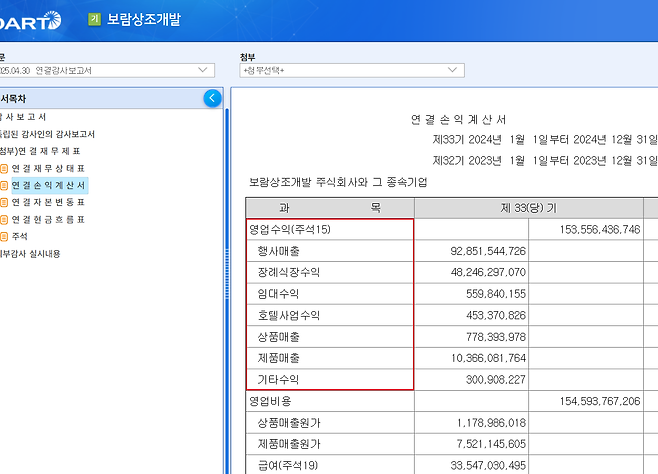Screen dimensions: 658x474
Task: Click the 보람상조개발 주식회사와 그 종속기업 line
Action: pyautogui.click(x=338, y=182)
